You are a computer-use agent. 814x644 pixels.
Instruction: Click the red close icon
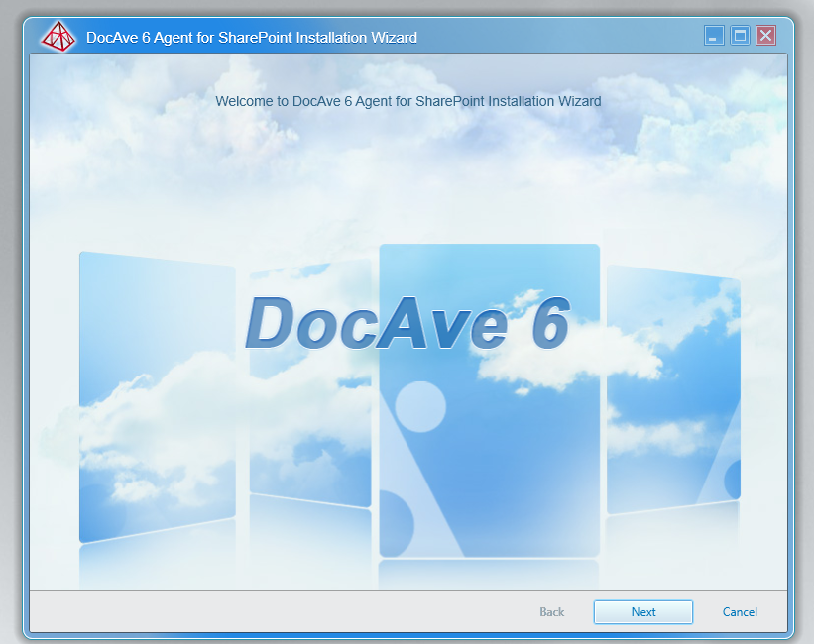click(766, 35)
